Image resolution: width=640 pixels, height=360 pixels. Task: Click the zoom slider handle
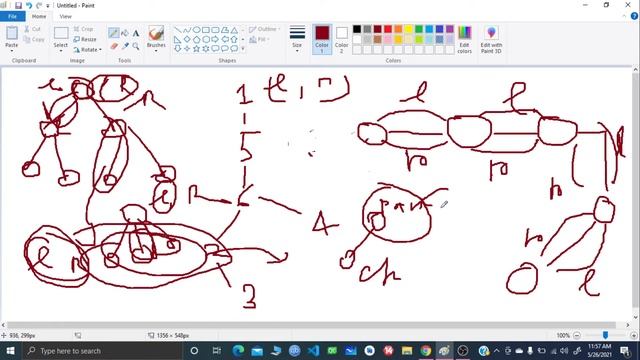[x=605, y=335]
